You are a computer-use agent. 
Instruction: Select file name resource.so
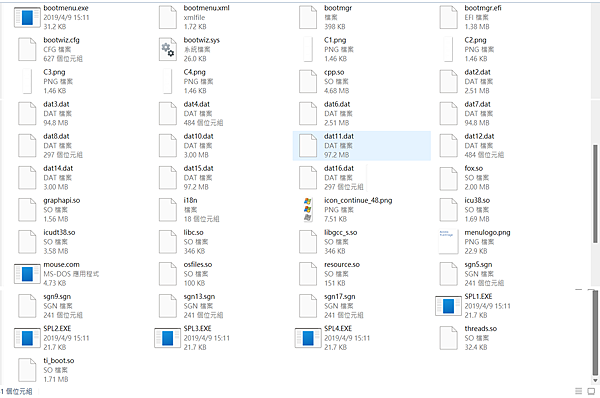click(x=342, y=265)
